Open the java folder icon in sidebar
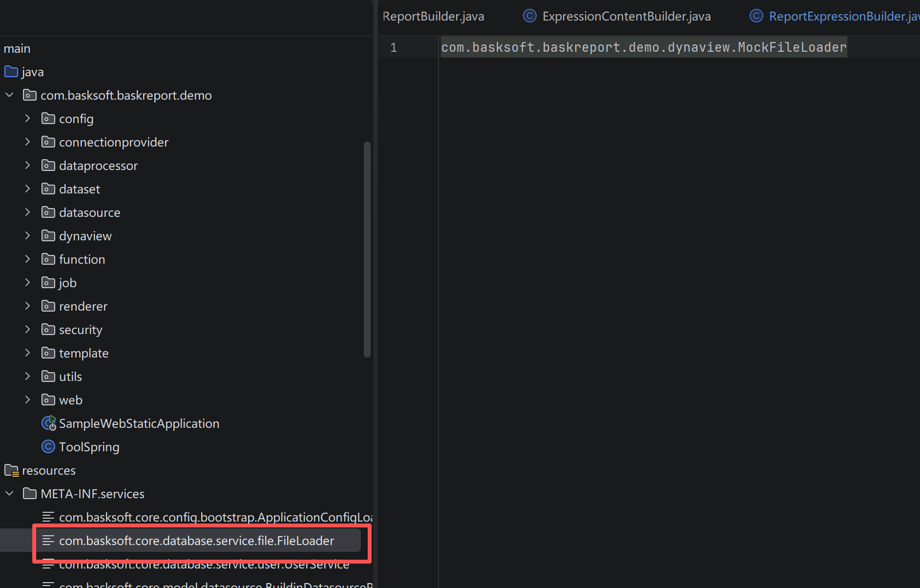The image size is (920, 588). [10, 71]
